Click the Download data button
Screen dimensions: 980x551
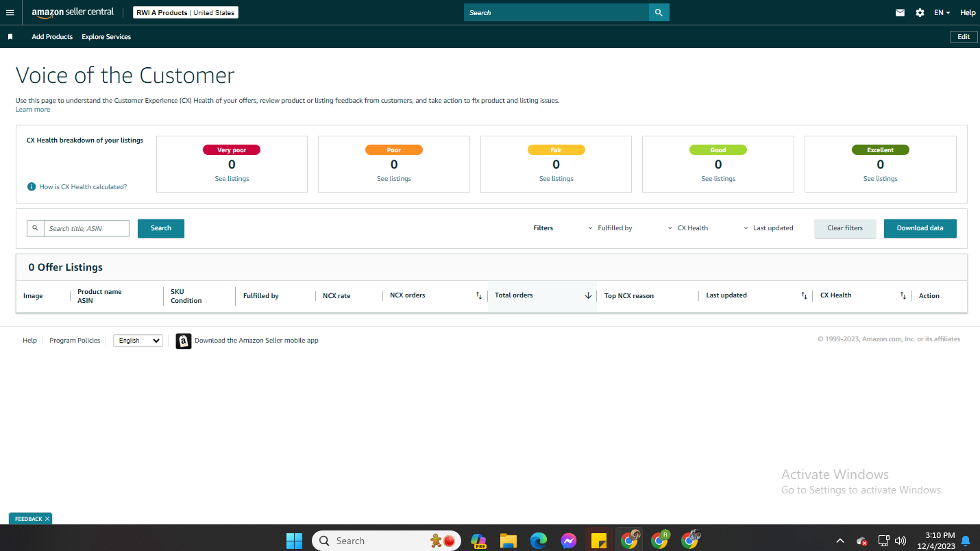point(920,228)
